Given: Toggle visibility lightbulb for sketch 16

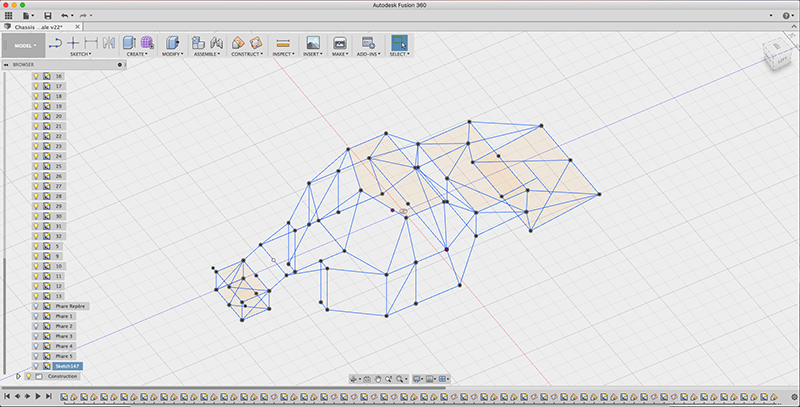Looking at the screenshot, I should pos(36,76).
